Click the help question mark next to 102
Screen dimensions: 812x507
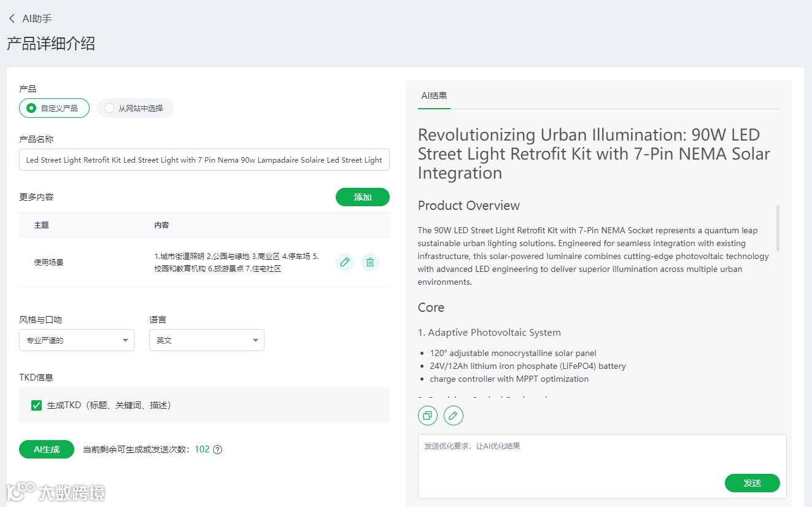217,449
